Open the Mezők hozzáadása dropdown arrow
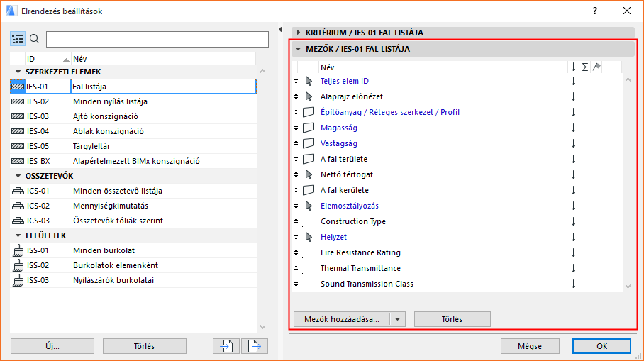The image size is (644, 361). point(397,319)
